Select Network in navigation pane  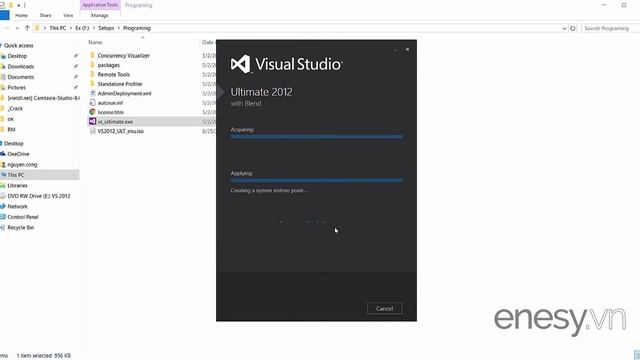point(18,207)
